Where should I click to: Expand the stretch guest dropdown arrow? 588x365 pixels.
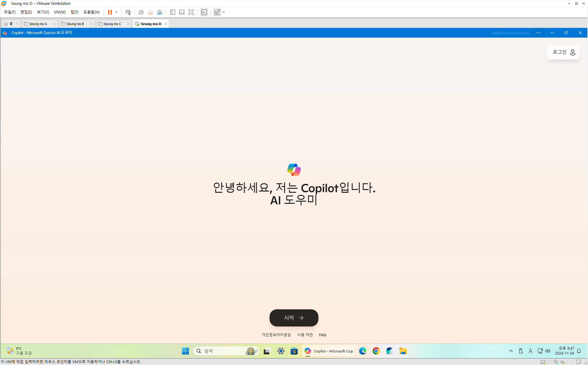pos(224,12)
